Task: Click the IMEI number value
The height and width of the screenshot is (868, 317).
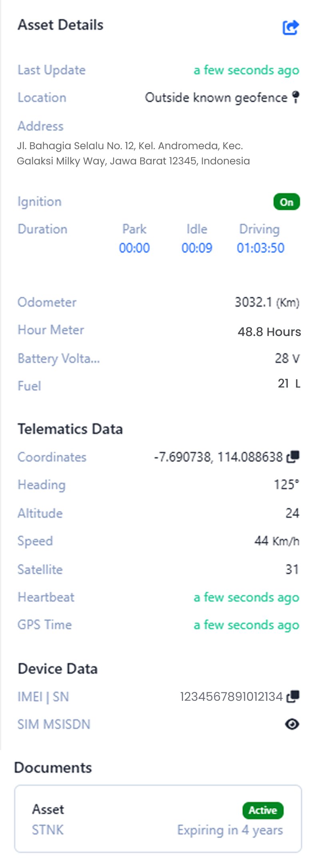Action: point(231,697)
